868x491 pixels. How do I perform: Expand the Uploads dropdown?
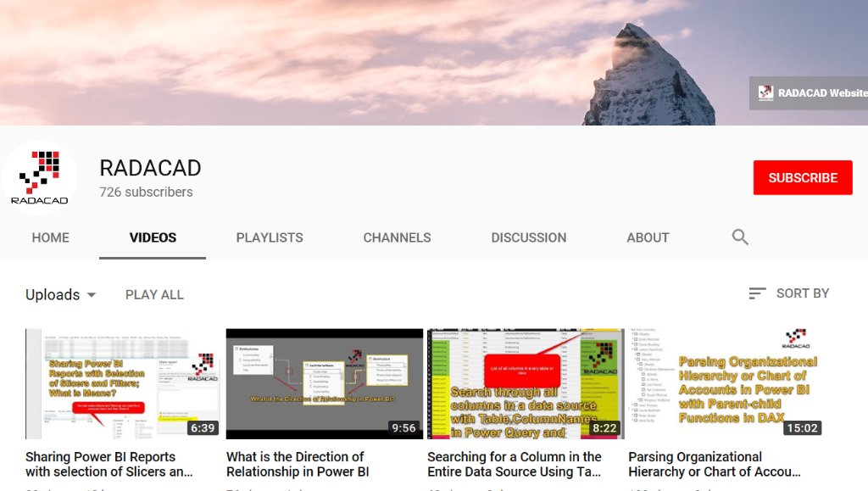click(x=61, y=294)
